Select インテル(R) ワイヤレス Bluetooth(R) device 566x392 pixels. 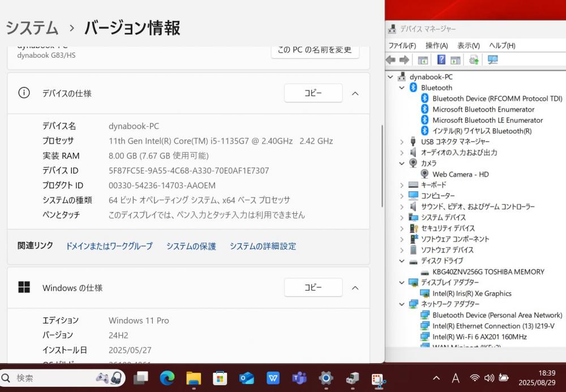click(x=482, y=131)
